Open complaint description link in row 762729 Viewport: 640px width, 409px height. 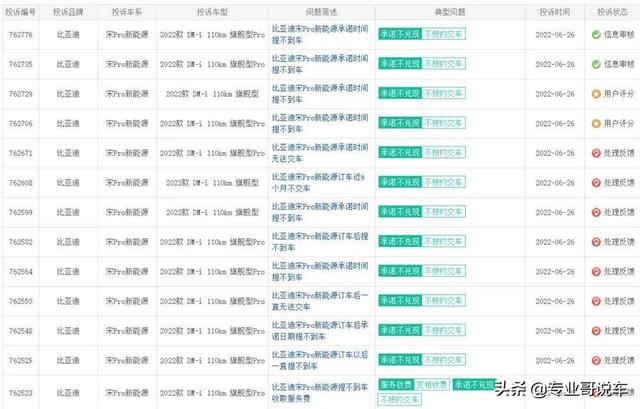pyautogui.click(x=320, y=94)
